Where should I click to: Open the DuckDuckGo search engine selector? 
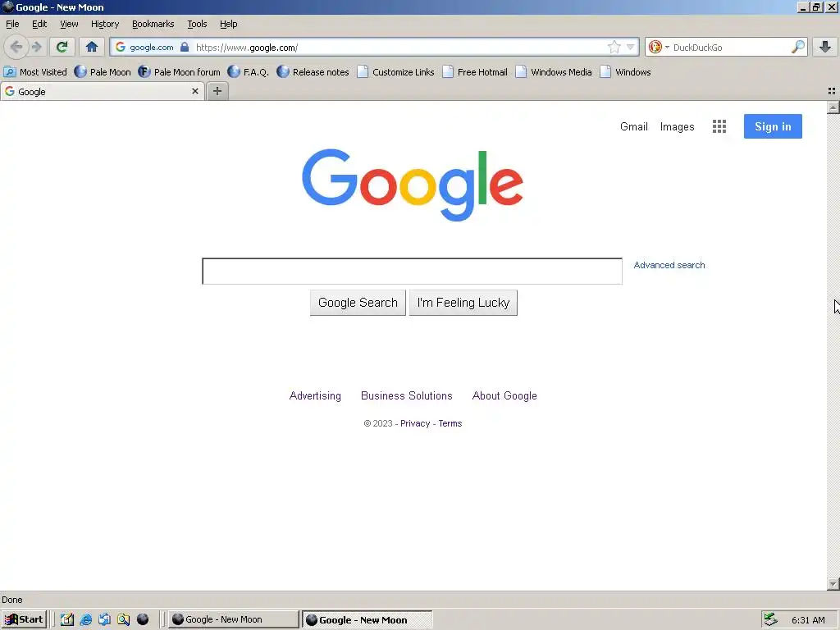pos(658,47)
